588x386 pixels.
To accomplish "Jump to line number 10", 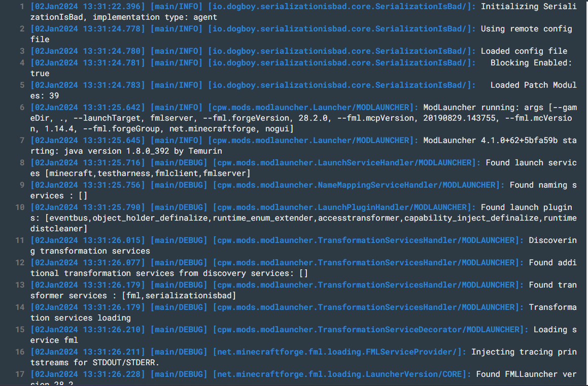I will [20, 207].
